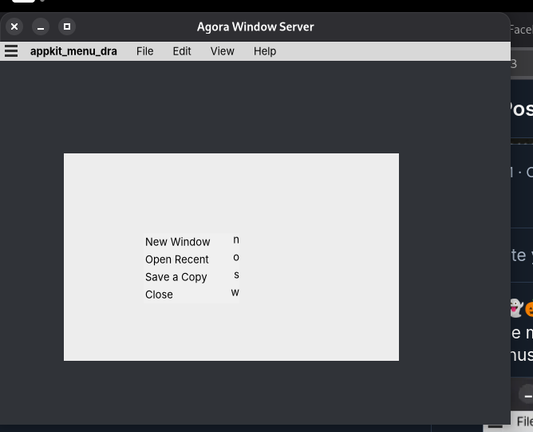Select Save a Copy menu item
533x432 pixels.
click(192, 277)
